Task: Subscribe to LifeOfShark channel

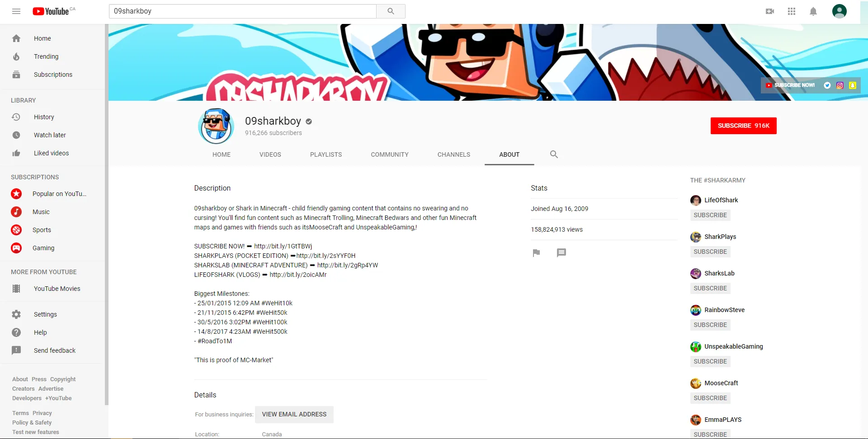Action: [x=710, y=215]
